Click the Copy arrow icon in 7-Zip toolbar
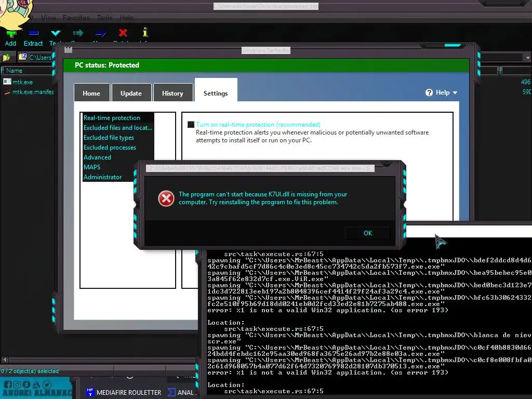 (x=78, y=33)
